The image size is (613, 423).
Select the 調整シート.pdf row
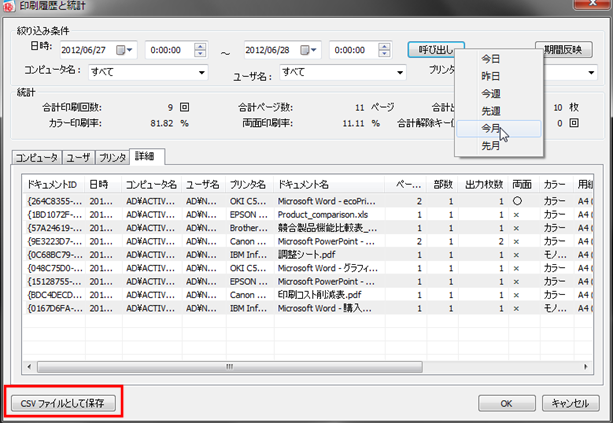pos(308,255)
